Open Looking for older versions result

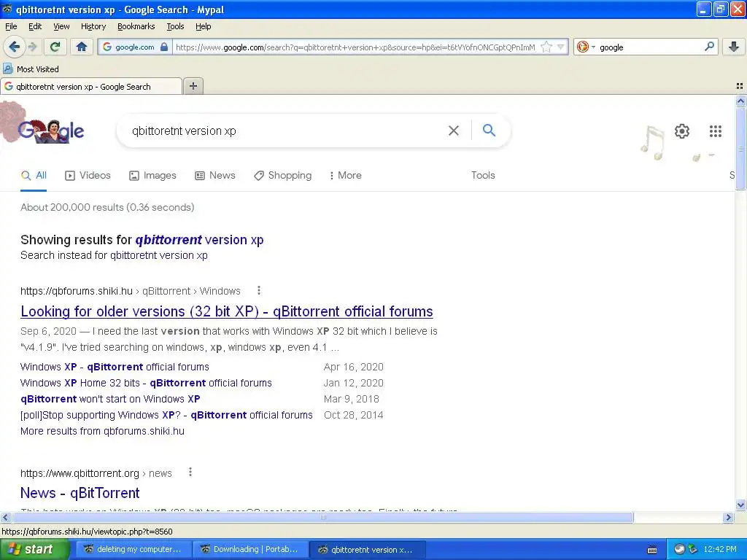click(227, 311)
